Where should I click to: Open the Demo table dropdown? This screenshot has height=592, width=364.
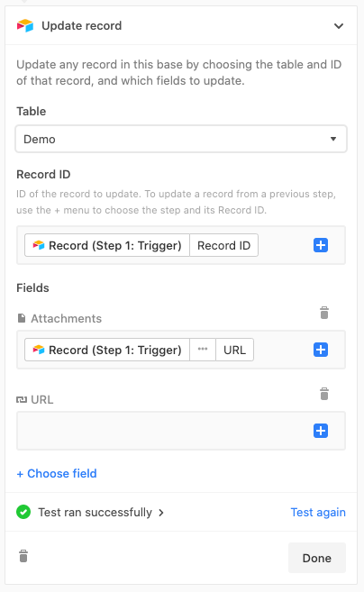181,140
